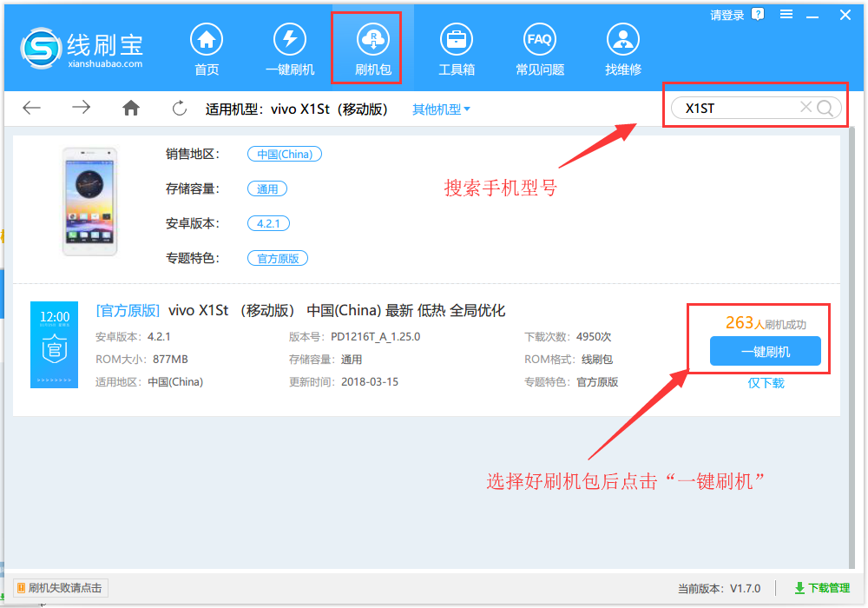
Task: Go back with the left arrow
Action: click(x=32, y=108)
